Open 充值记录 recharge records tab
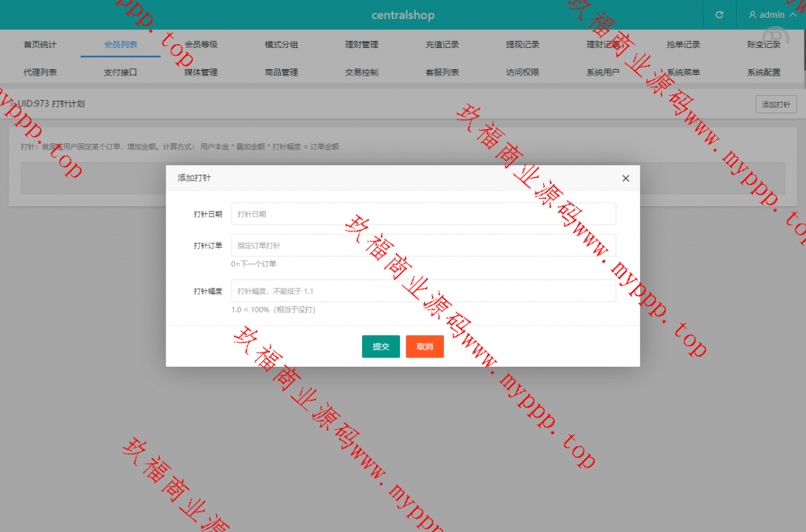Screen dimensions: 806x532 point(442,45)
